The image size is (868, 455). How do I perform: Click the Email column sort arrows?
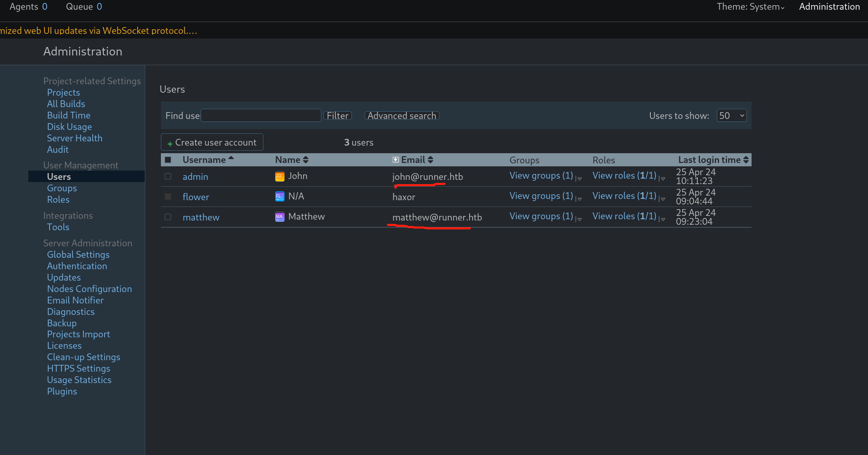431,160
